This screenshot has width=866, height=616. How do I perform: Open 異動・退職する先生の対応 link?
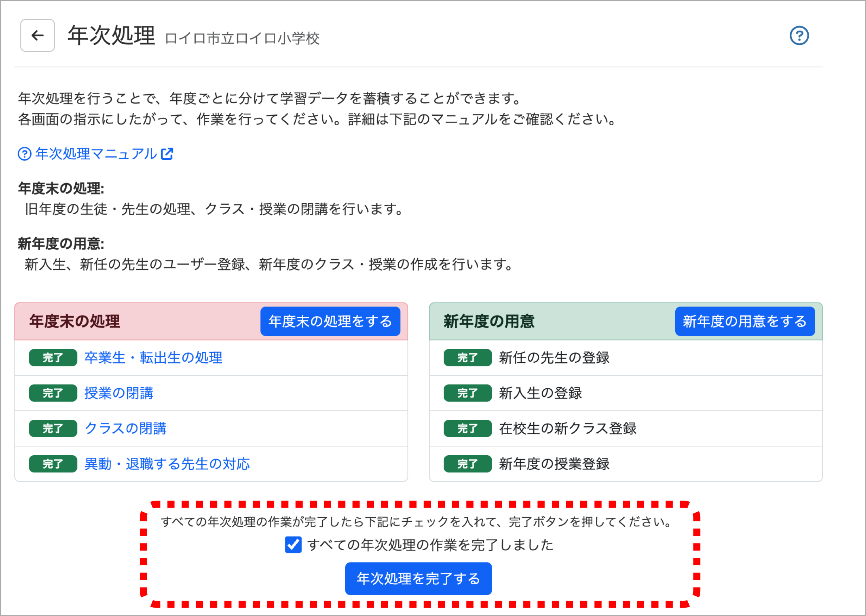coord(167,464)
